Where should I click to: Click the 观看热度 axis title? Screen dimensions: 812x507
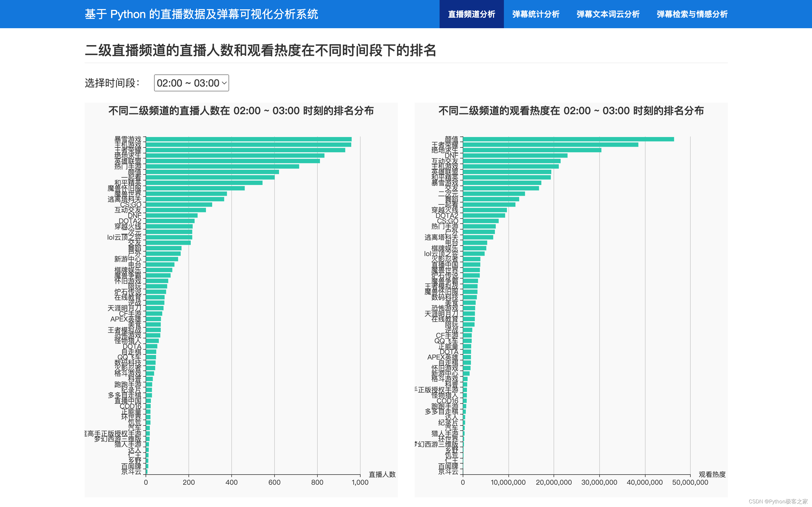[x=712, y=475]
